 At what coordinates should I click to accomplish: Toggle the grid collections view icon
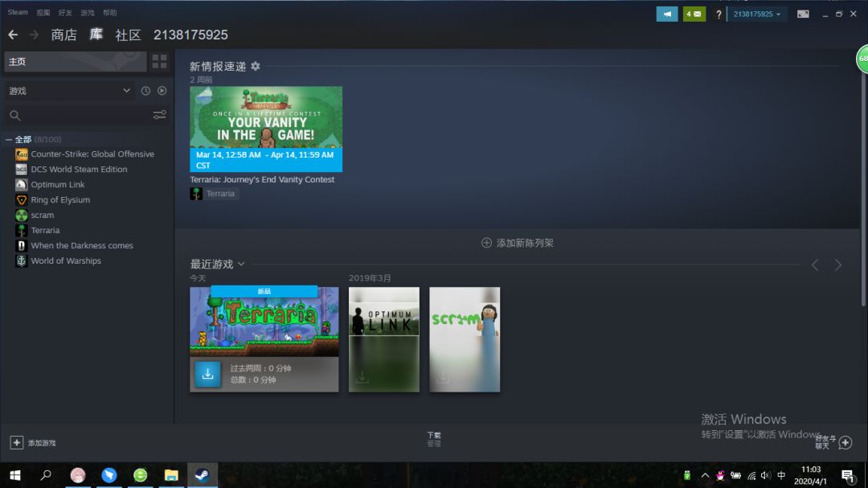(x=159, y=61)
